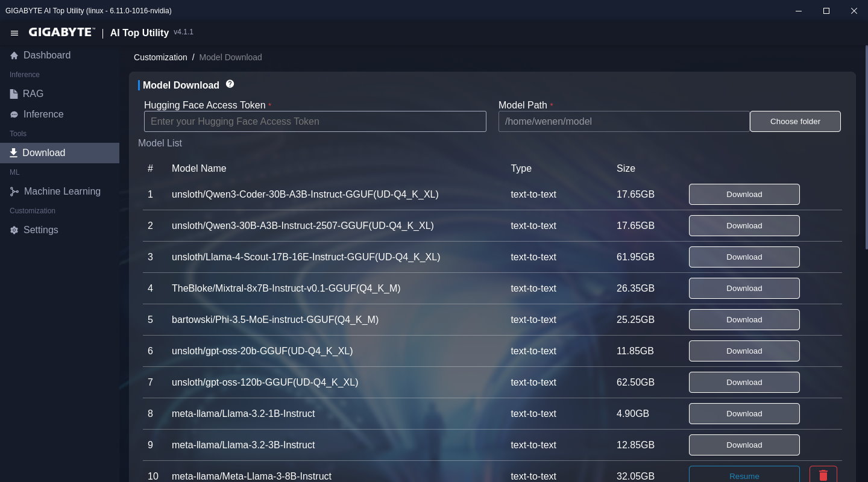Click the Hugging Face Access Token field
868x482 pixels.
(315, 121)
